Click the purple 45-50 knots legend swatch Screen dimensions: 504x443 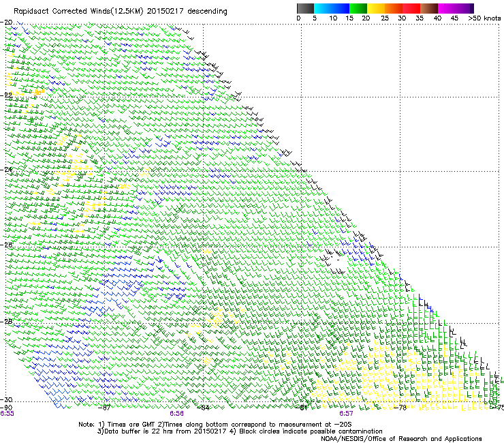pyautogui.click(x=464, y=8)
